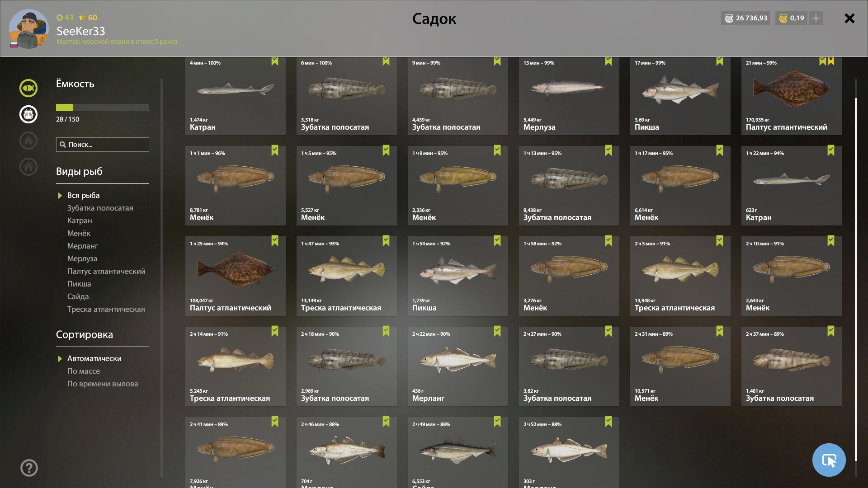The height and width of the screenshot is (488, 868).
Task: Focus the Поиск search field
Action: point(103,145)
